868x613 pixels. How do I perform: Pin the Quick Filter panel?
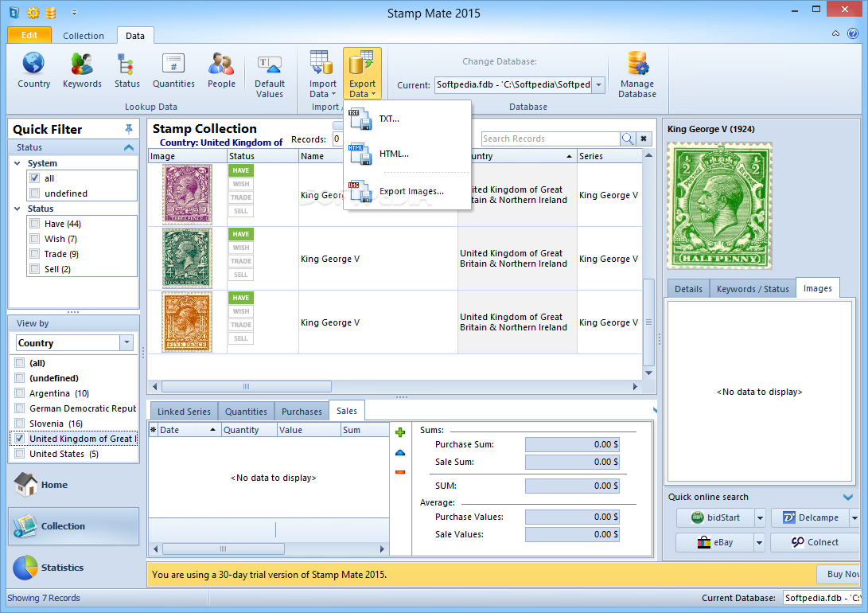(x=128, y=129)
